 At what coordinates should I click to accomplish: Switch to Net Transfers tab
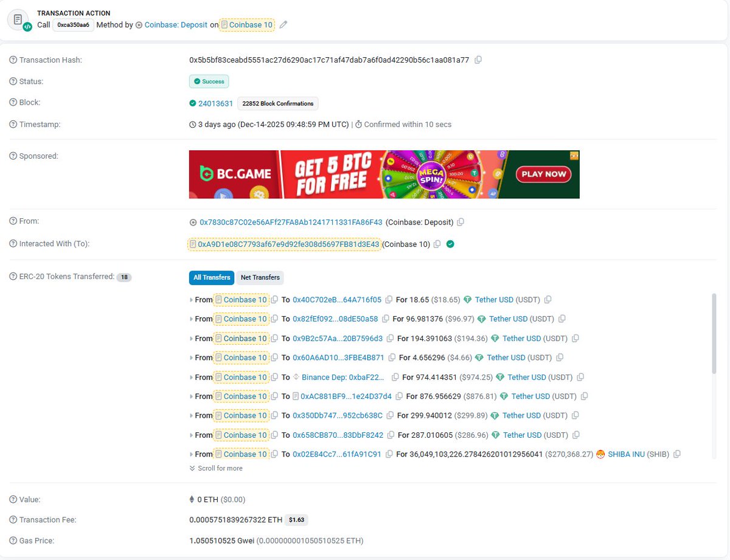click(260, 277)
